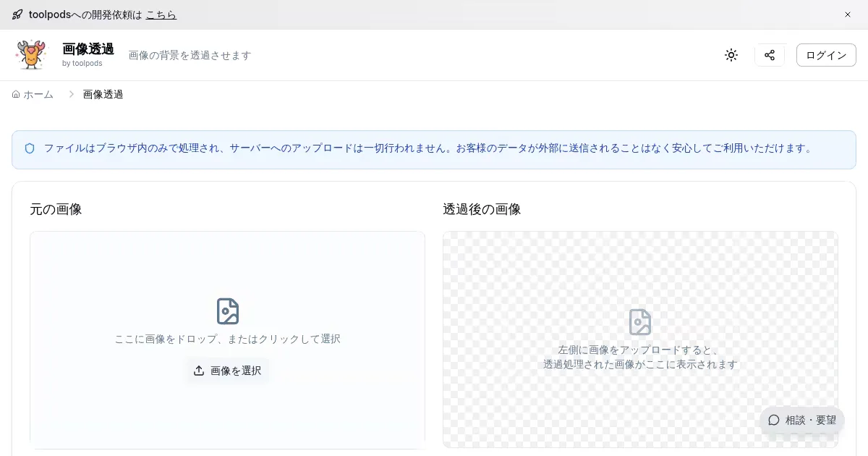Click the breadcrumb chevron separator
This screenshot has height=456, width=868.
(x=72, y=94)
